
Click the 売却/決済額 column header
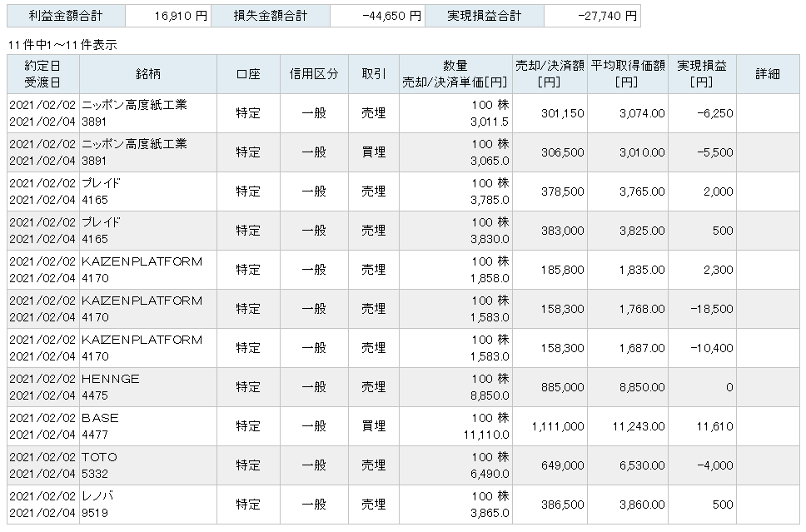[550, 74]
